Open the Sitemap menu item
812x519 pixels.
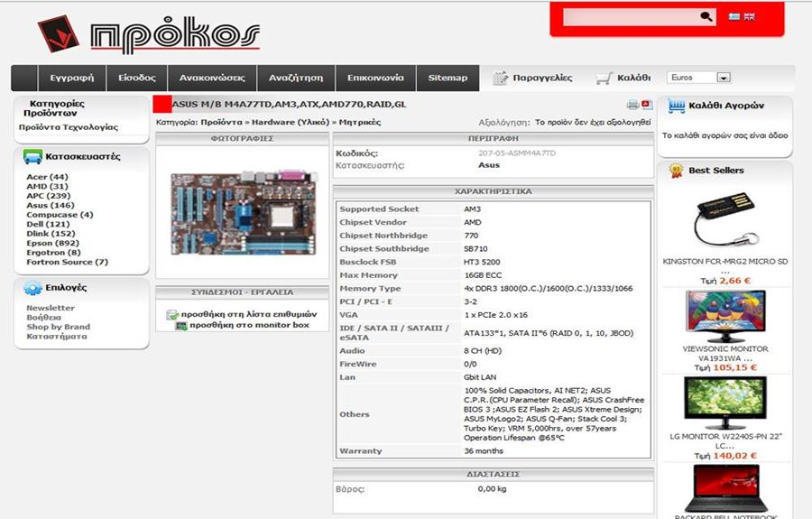(x=448, y=78)
